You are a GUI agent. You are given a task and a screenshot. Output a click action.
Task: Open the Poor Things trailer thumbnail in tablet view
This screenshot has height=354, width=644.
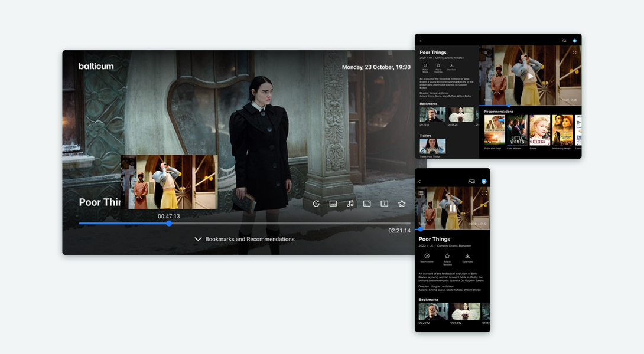(x=432, y=146)
